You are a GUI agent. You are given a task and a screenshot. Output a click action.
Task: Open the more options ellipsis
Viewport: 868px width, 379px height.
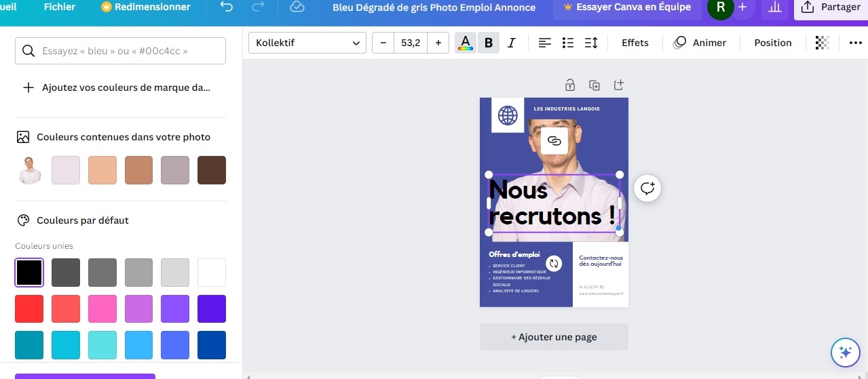pyautogui.click(x=855, y=43)
